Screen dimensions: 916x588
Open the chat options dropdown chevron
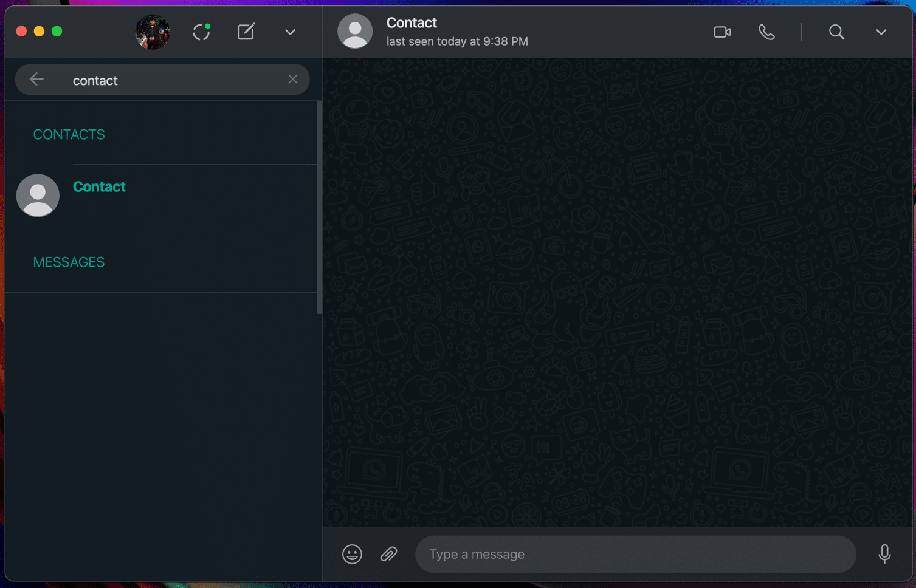881,32
